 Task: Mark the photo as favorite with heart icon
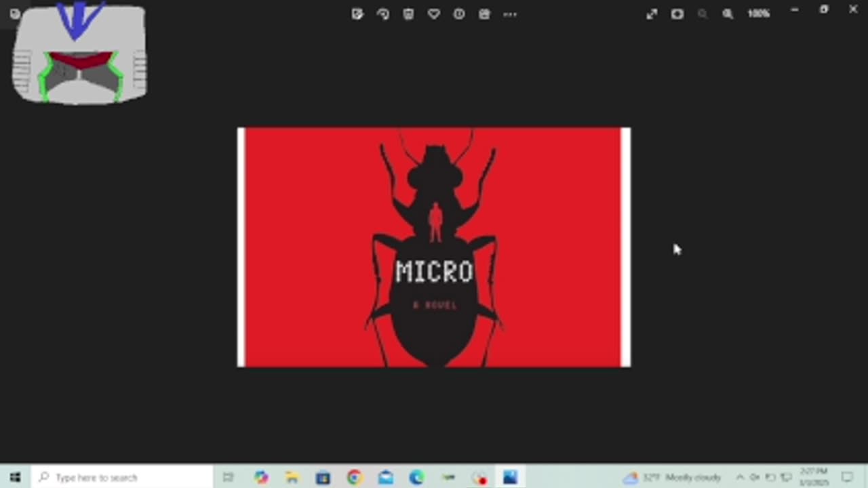434,14
